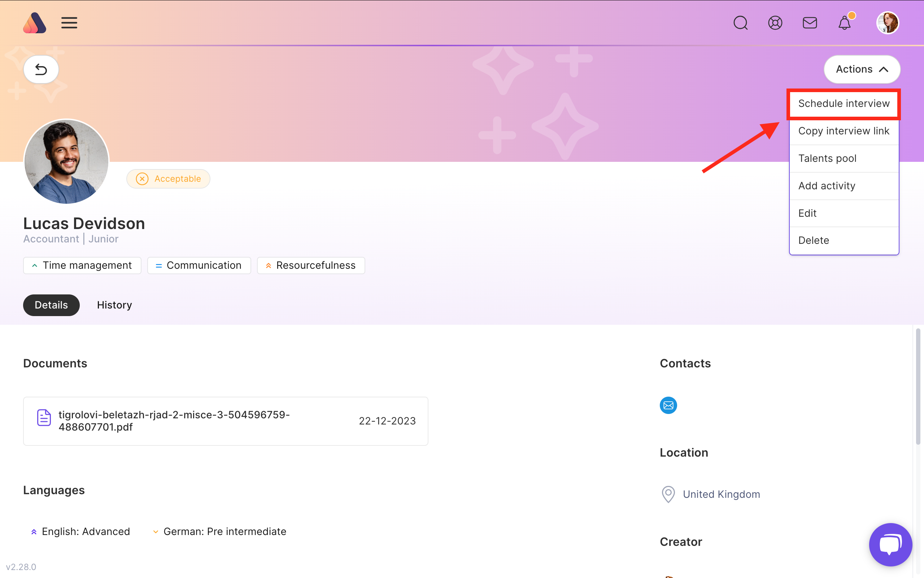Select Edit in the Actions menu
The height and width of the screenshot is (578, 924).
844,213
